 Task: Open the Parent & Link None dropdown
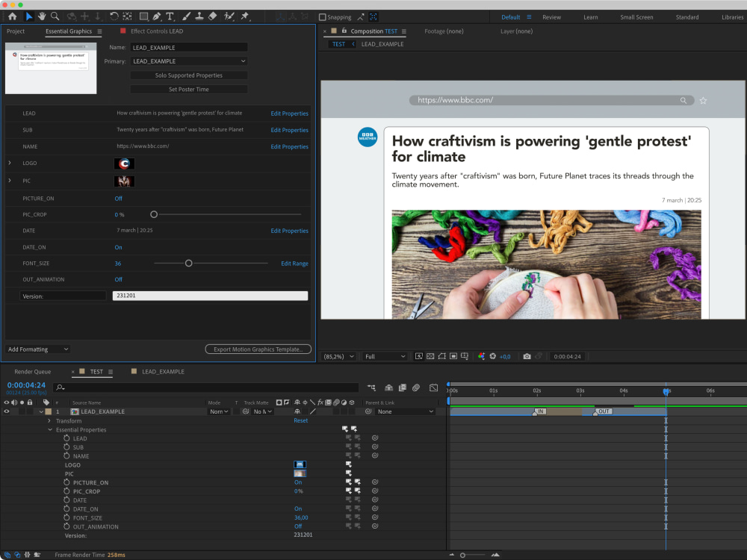(405, 411)
